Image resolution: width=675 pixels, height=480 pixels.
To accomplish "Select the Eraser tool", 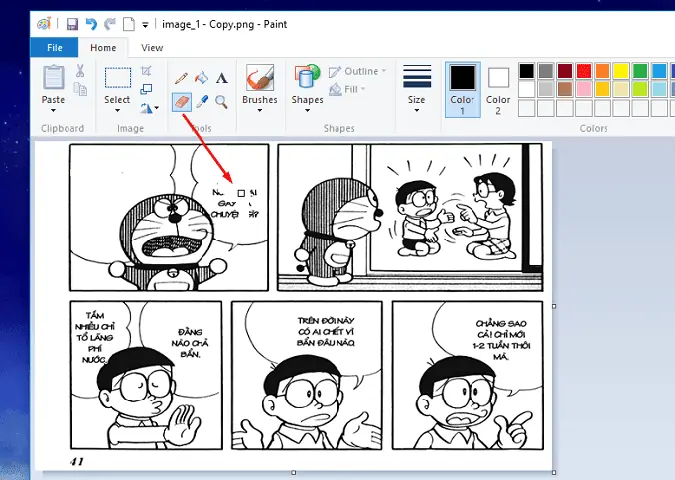I will [x=182, y=102].
